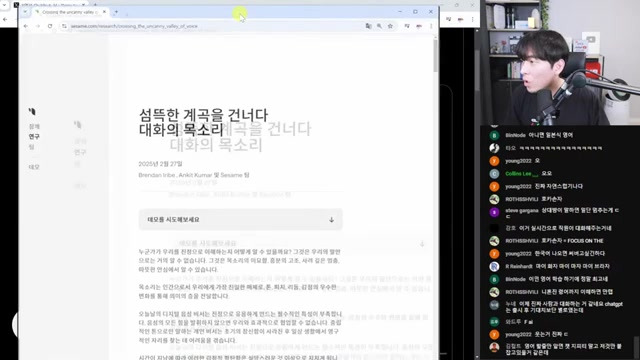Click steve gargana's purple chat avatar

494,212
